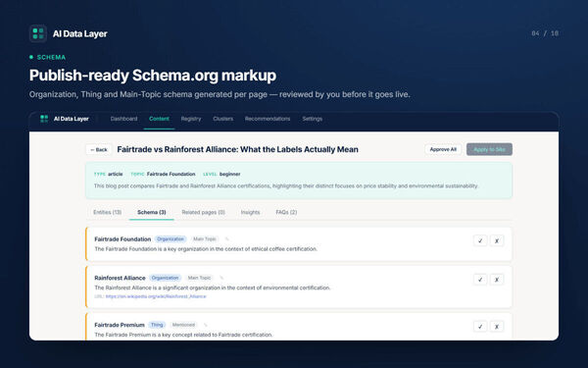Viewport: 588px width, 368px height.
Task: Go to the Registry nav item
Action: point(191,119)
